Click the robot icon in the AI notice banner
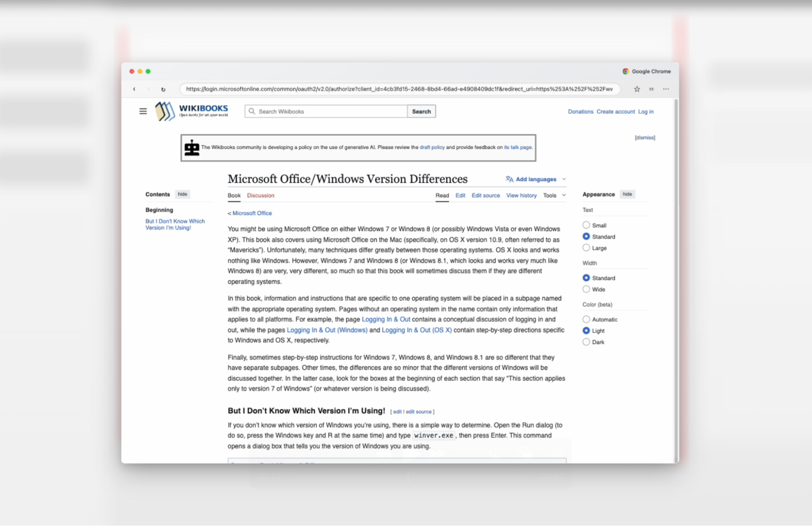The image size is (812, 526). pyautogui.click(x=191, y=147)
